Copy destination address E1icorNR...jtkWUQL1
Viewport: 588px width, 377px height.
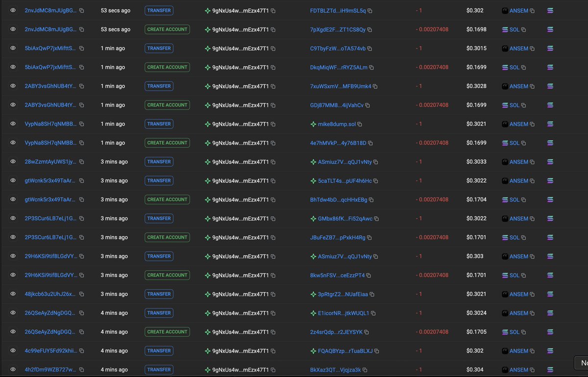[x=373, y=313]
